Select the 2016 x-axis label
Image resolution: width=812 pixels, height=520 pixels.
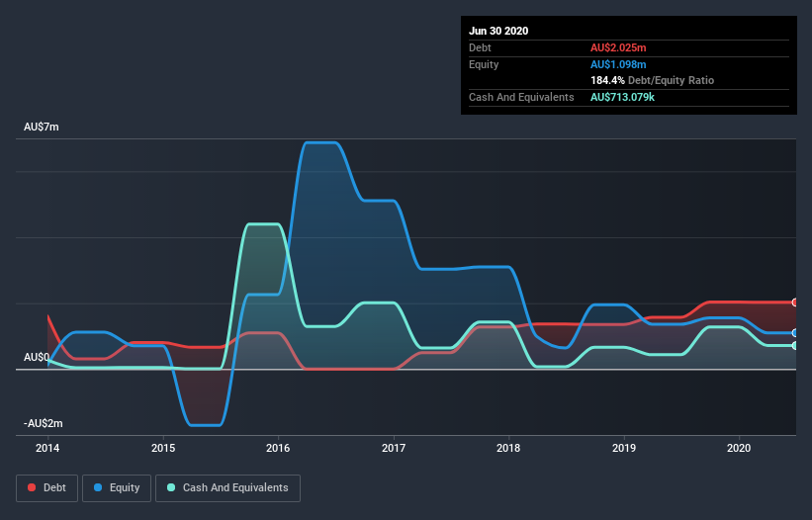coord(278,448)
